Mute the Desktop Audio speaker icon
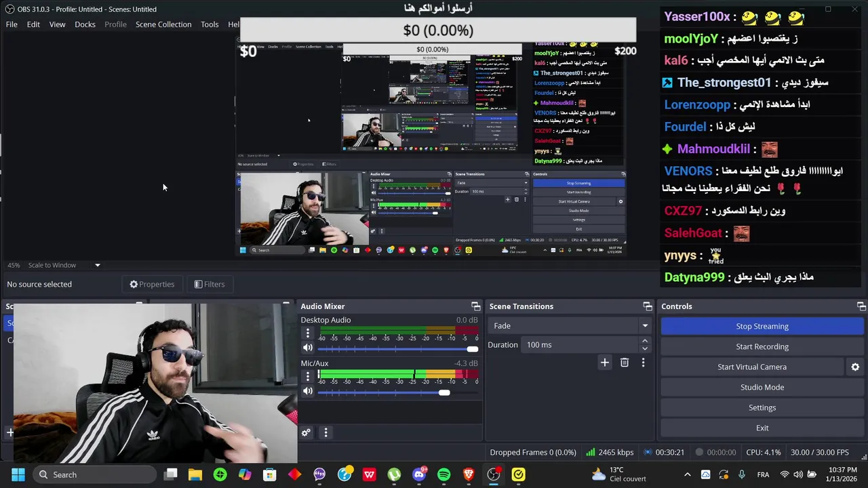Image resolution: width=868 pixels, height=488 pixels. click(308, 348)
